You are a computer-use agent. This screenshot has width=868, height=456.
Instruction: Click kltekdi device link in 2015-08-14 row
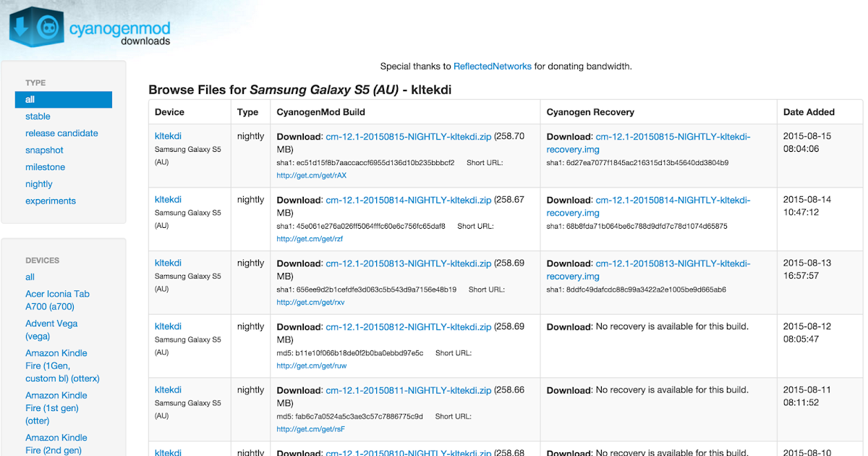tap(168, 200)
